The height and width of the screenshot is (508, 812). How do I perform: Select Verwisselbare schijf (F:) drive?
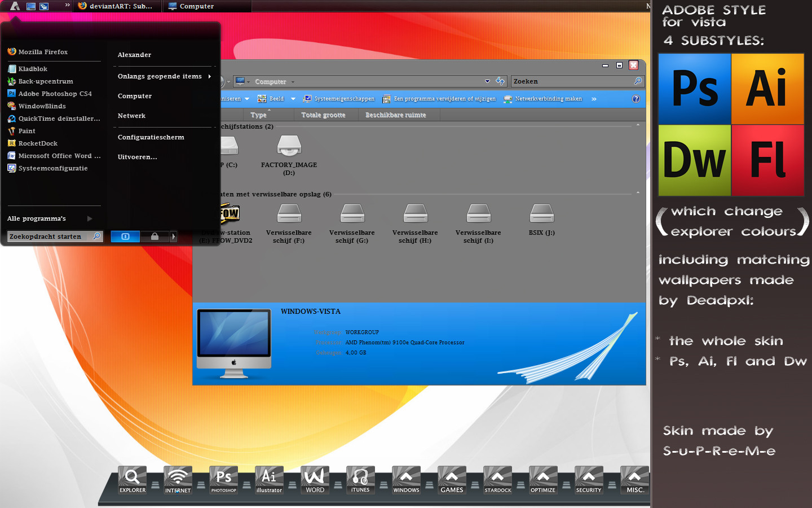click(x=289, y=224)
